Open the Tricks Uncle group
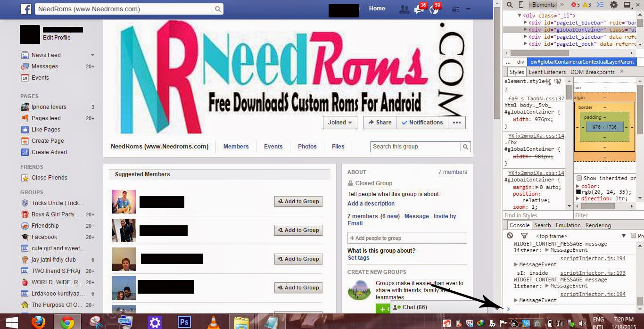The image size is (644, 329). [58, 203]
